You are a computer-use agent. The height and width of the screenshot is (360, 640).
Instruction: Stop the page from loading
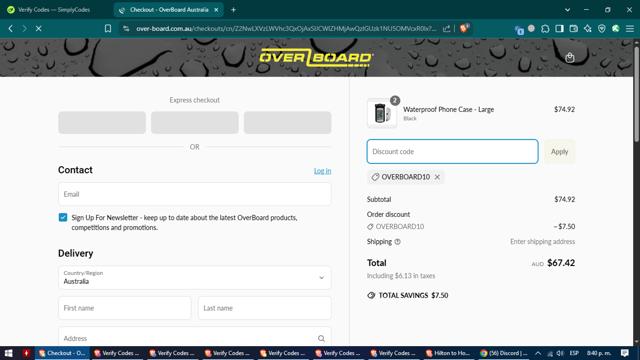click(x=39, y=29)
